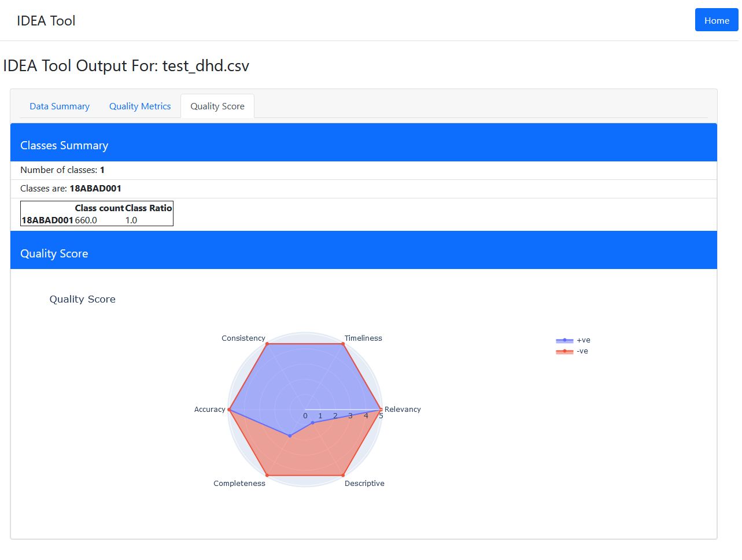742x560 pixels.
Task: Switch to the Data Summary tab
Action: point(60,106)
